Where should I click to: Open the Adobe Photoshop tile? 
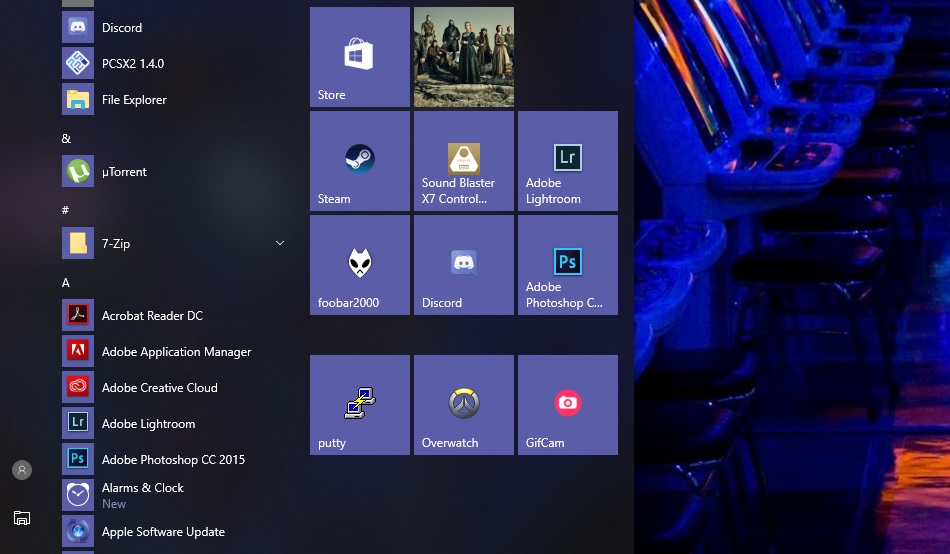click(x=568, y=265)
